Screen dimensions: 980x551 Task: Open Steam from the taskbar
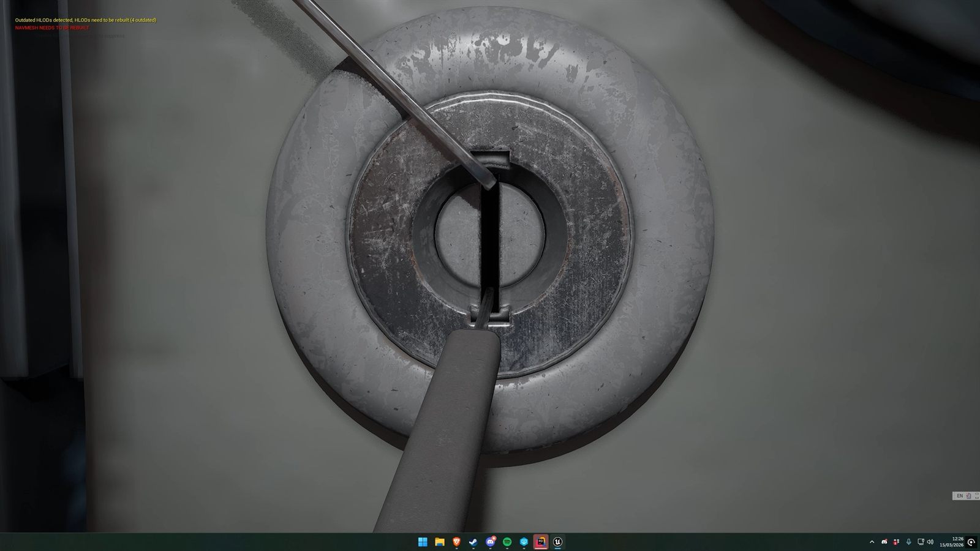click(473, 542)
